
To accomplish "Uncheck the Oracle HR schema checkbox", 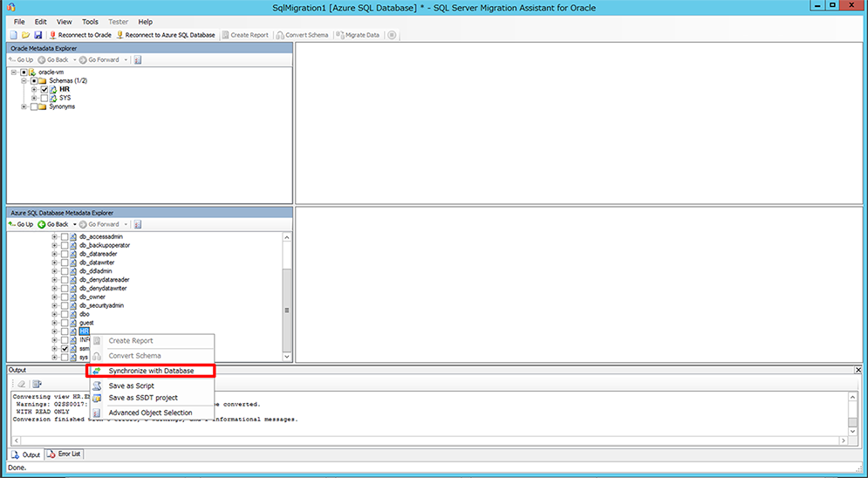I will coord(44,90).
